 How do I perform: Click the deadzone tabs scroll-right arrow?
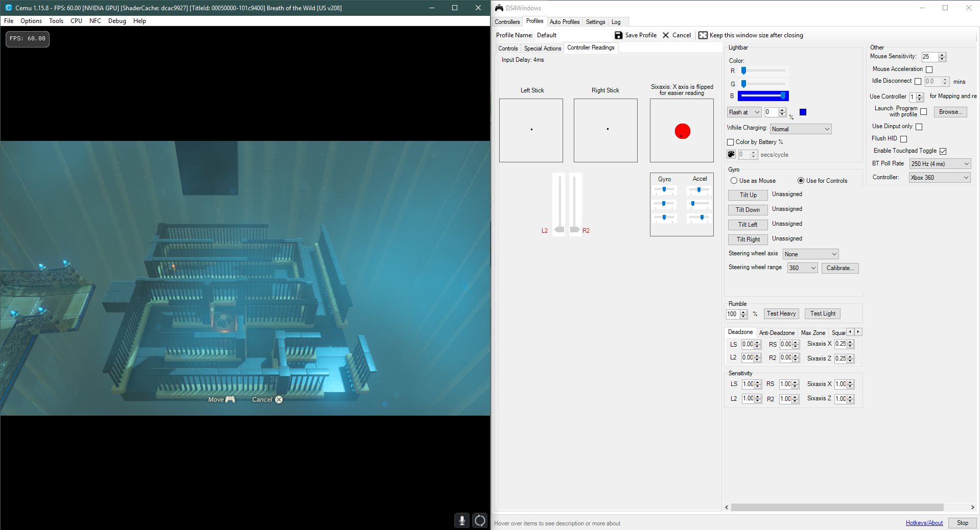[858, 332]
